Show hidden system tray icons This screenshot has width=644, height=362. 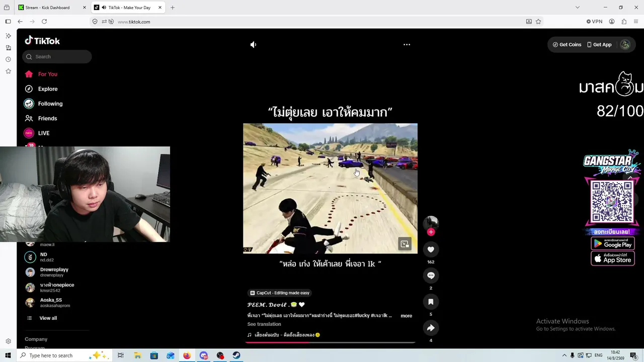tap(564, 355)
